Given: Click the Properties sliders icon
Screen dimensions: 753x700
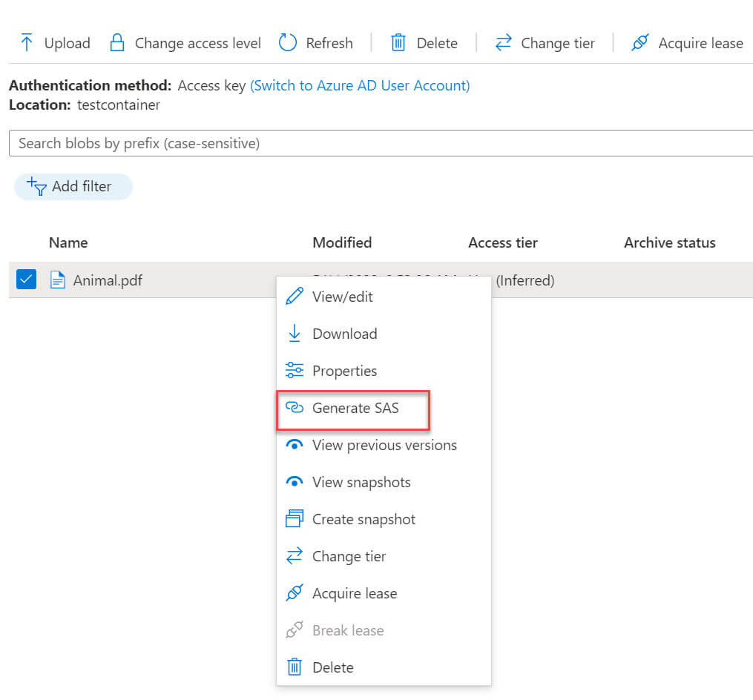Looking at the screenshot, I should tap(295, 371).
